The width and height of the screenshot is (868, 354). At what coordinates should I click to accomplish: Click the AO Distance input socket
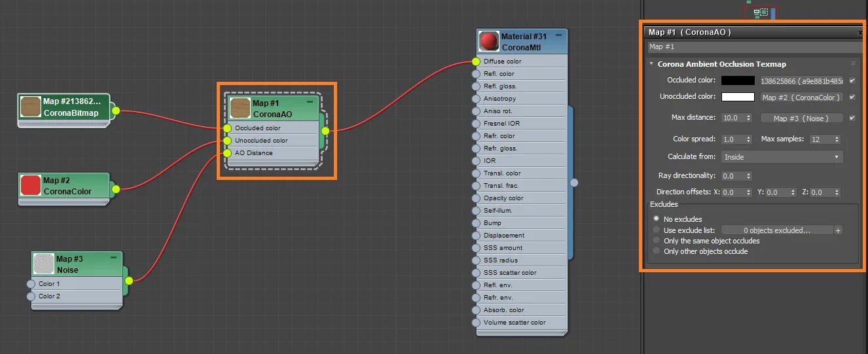click(x=227, y=153)
